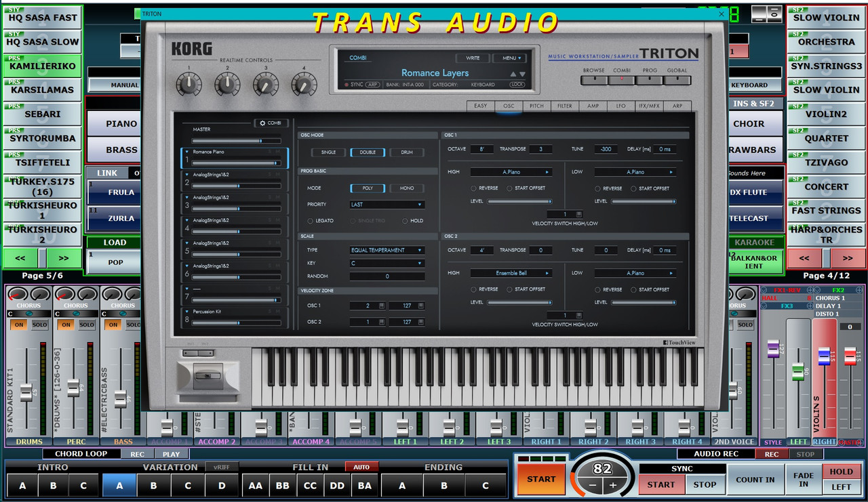Expand timbre 1 Romance Piano arrow
868x502 pixels.
click(x=188, y=152)
